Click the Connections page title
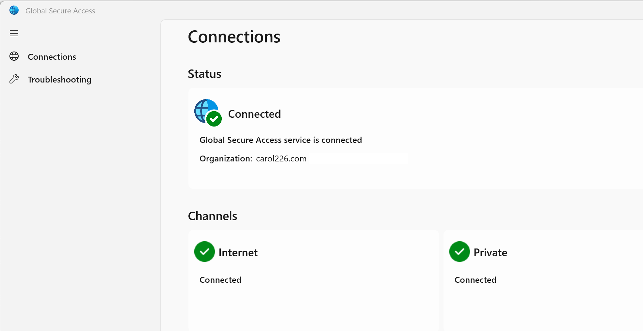The image size is (644, 331). 234,37
